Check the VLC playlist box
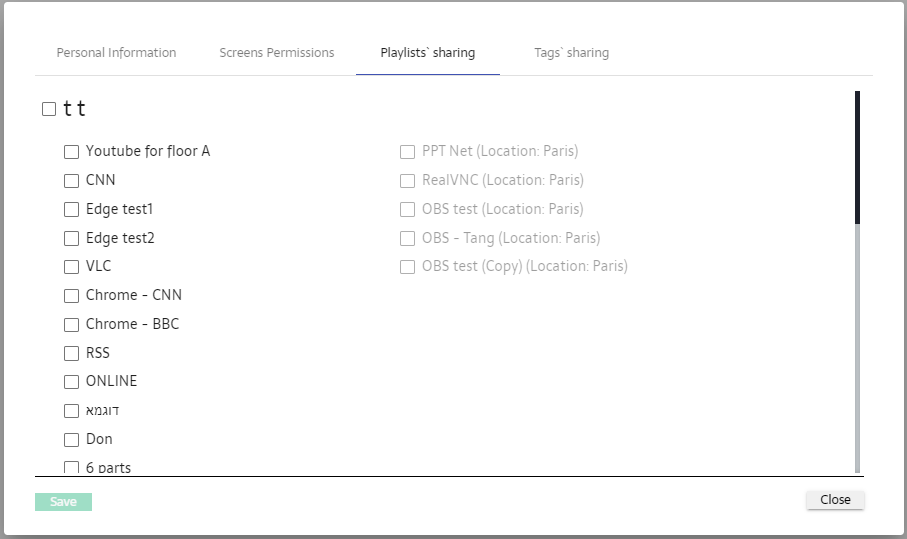 click(71, 267)
